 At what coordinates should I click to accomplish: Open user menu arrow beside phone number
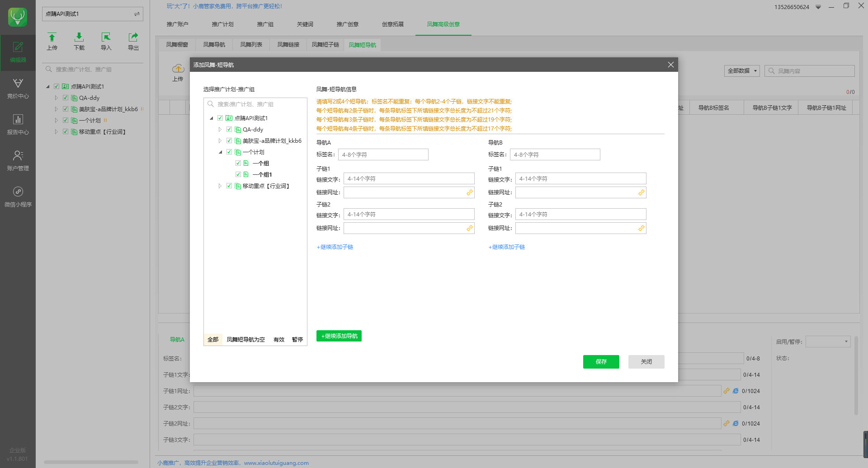coord(818,7)
